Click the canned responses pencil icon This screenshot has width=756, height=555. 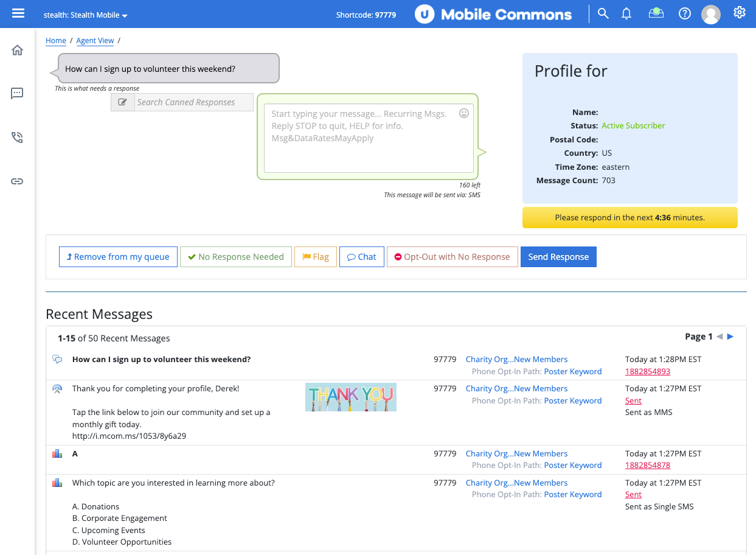(x=122, y=102)
